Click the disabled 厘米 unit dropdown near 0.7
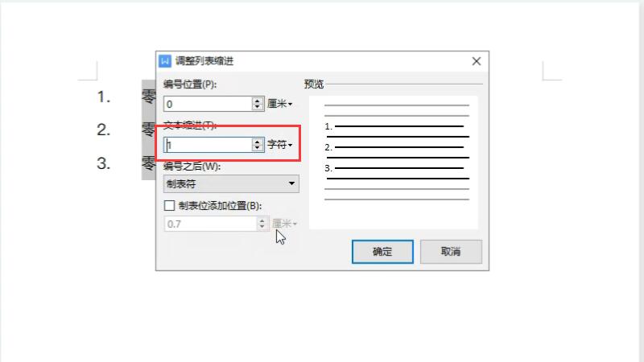 (x=284, y=224)
